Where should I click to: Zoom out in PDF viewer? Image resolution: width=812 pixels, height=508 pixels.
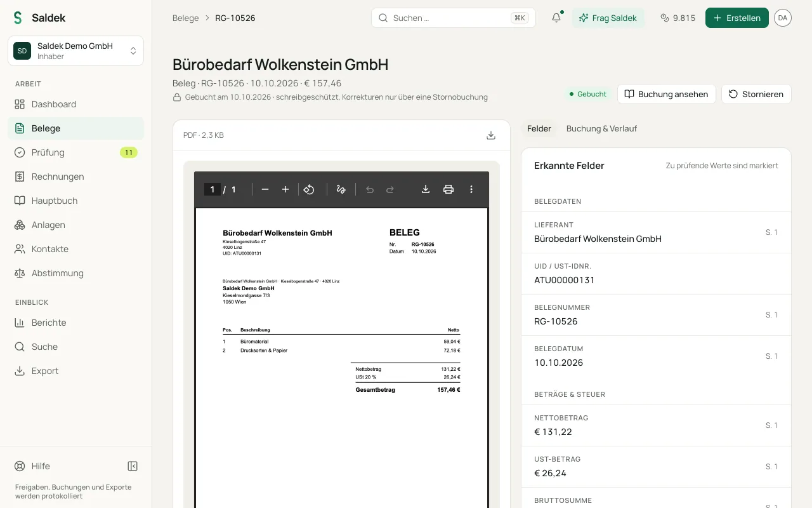pos(265,189)
